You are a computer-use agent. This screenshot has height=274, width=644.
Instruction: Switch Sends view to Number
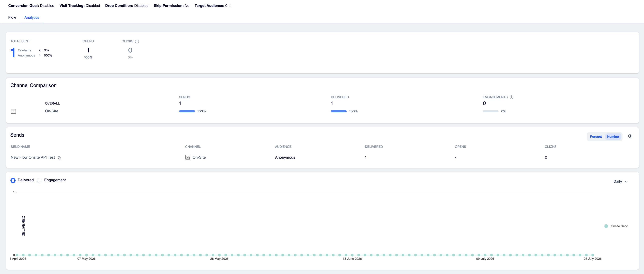613,137
